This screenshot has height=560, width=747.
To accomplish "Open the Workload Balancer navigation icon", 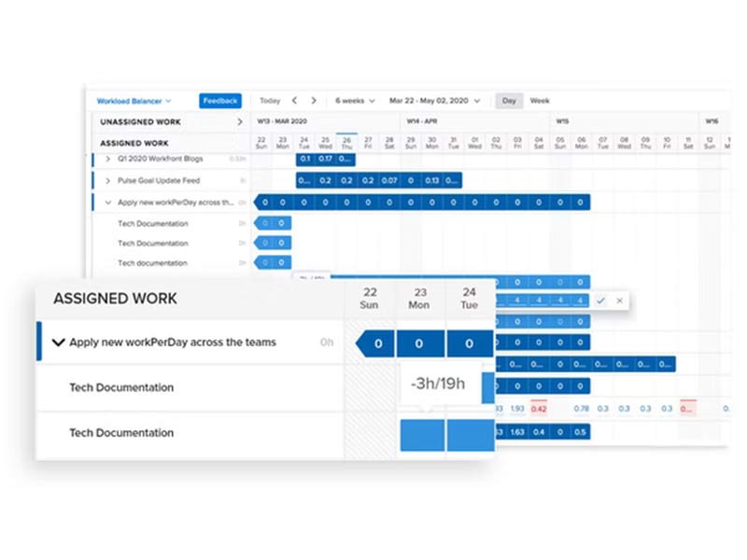I will [x=131, y=100].
